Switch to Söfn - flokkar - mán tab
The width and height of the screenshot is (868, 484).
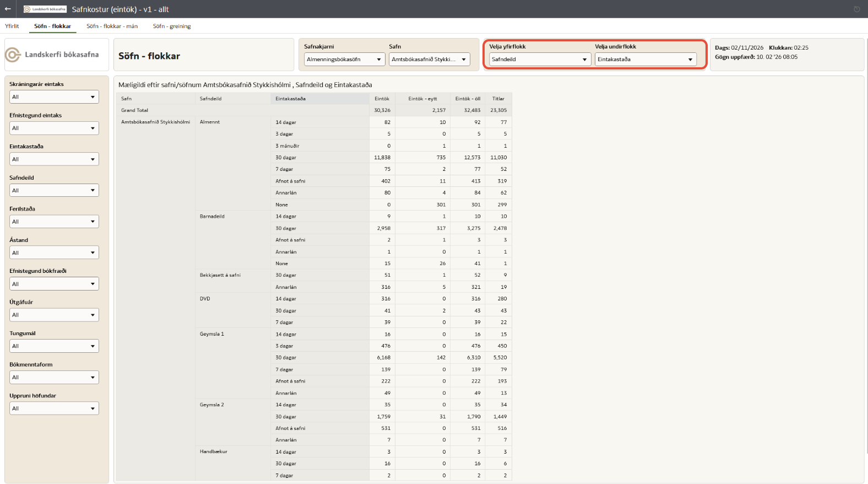coord(112,26)
